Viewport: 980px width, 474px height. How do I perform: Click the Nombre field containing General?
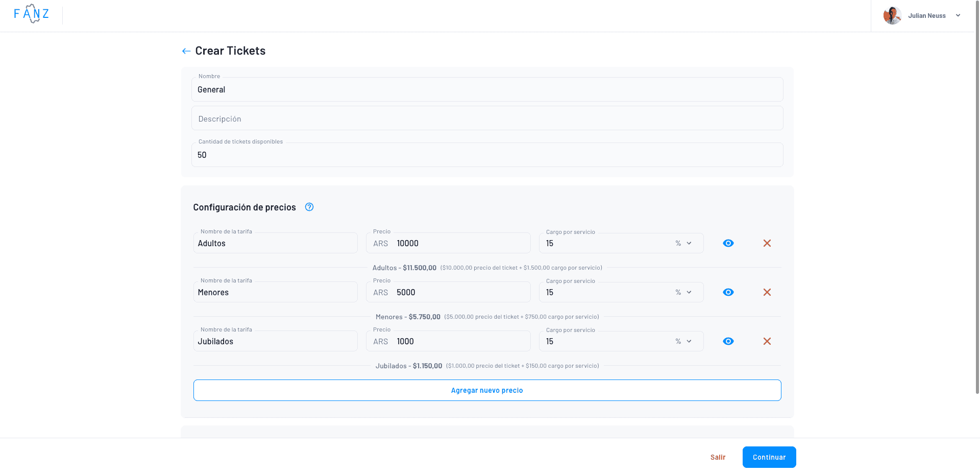487,89
